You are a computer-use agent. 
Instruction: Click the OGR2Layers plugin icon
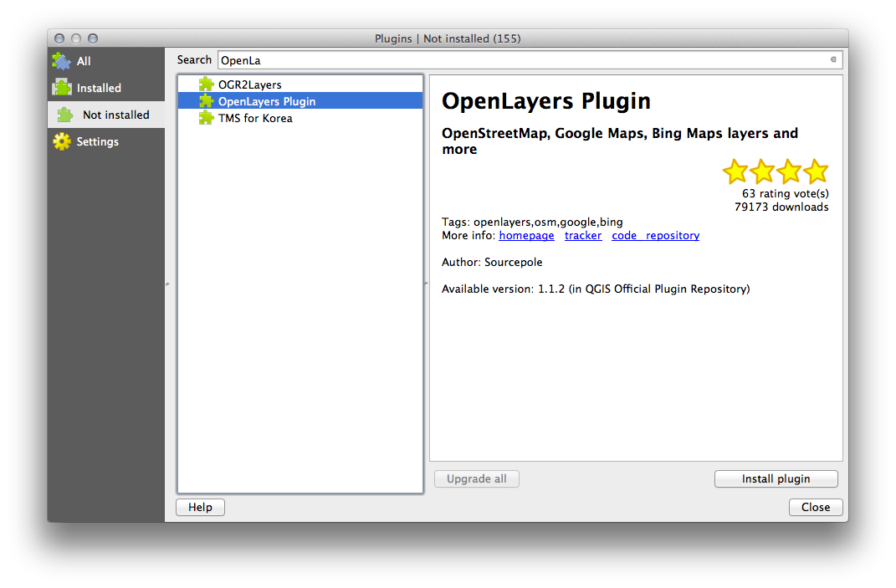[x=206, y=84]
